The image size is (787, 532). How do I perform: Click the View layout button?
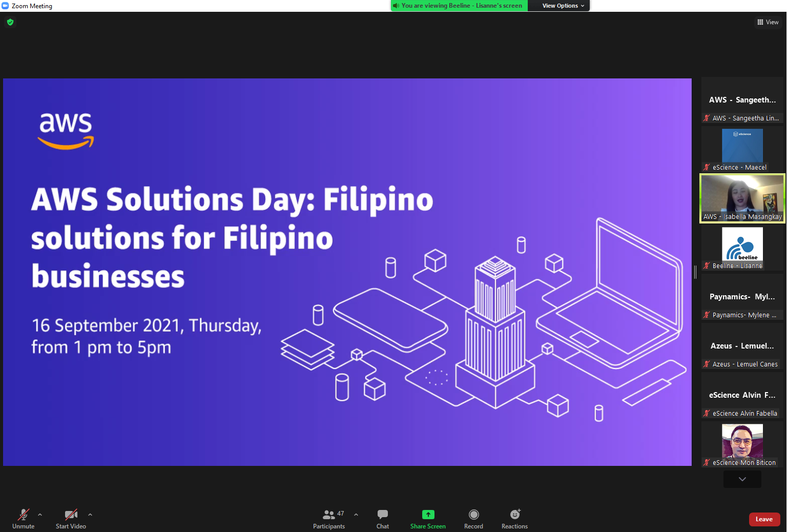click(x=768, y=22)
